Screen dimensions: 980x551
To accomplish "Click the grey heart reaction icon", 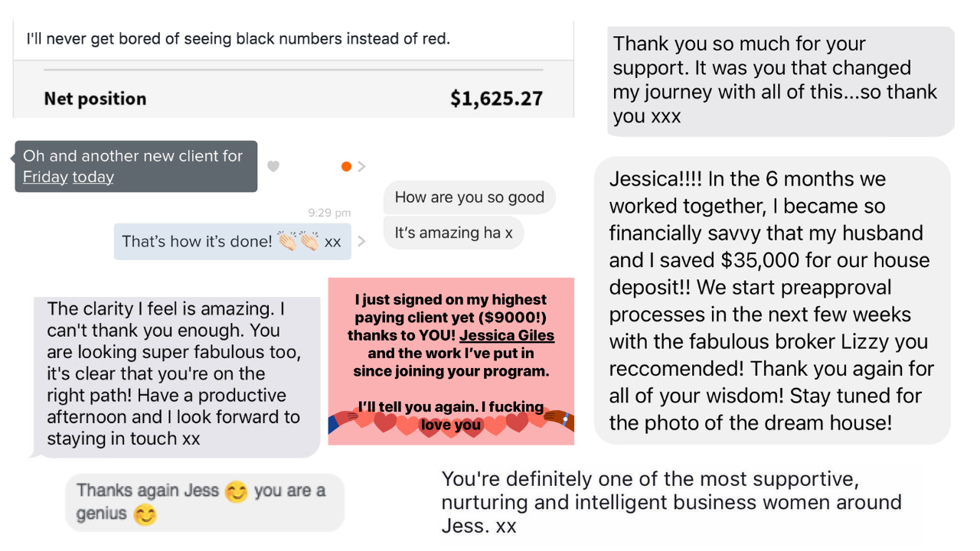I will [273, 166].
